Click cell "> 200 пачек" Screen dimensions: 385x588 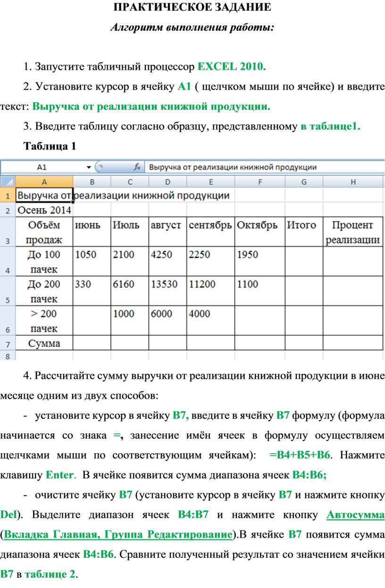pos(44,321)
